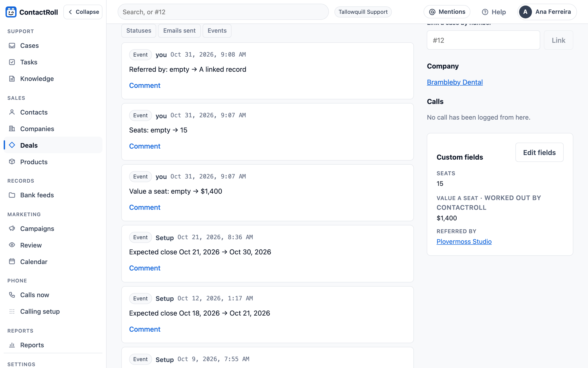Viewport: 588px width, 368px height.
Task: Select Products in the sidebar
Action: [x=53, y=162]
